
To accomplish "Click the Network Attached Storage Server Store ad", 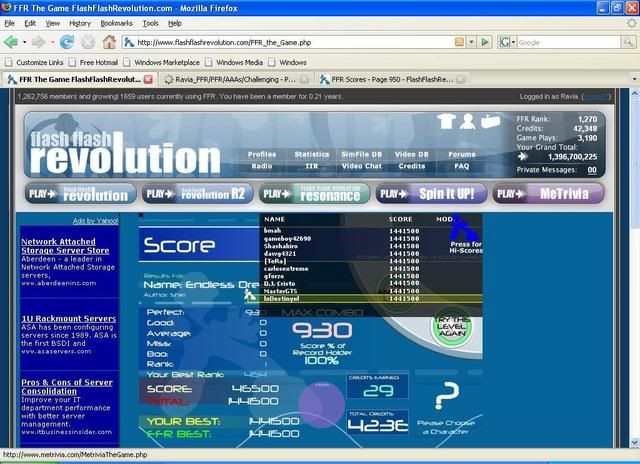I will pyautogui.click(x=66, y=246).
